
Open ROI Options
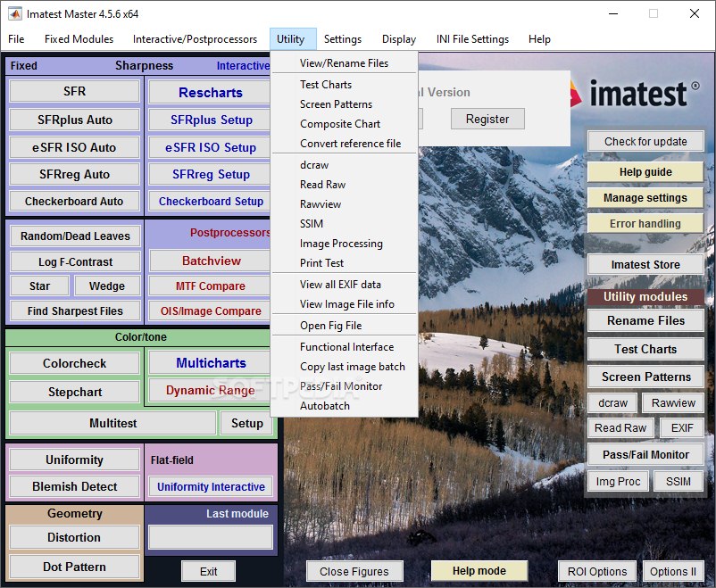coord(597,572)
